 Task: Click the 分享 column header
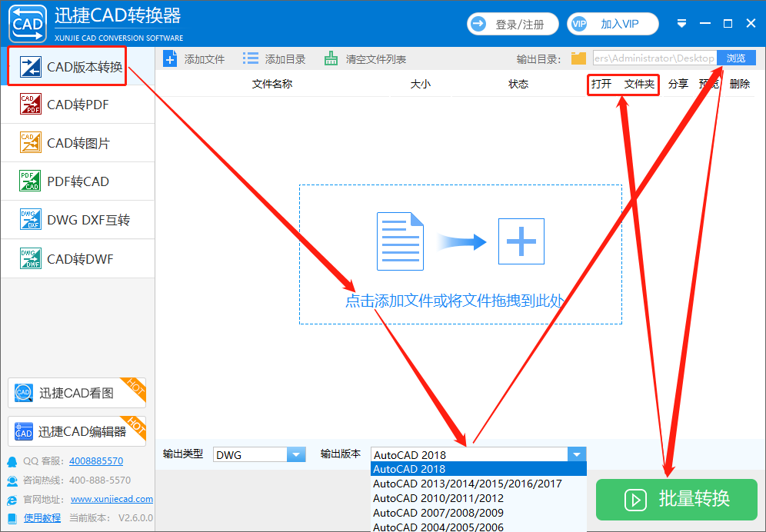pyautogui.click(x=678, y=84)
